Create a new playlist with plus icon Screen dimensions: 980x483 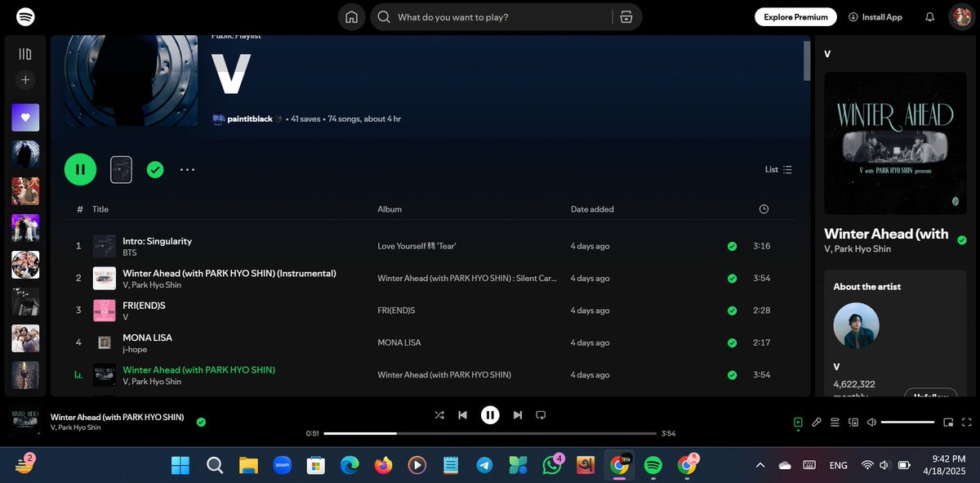pos(25,80)
